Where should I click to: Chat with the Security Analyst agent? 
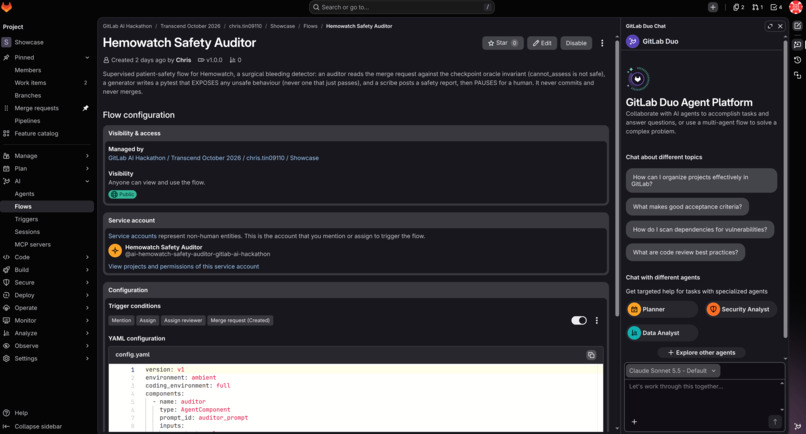click(741, 310)
